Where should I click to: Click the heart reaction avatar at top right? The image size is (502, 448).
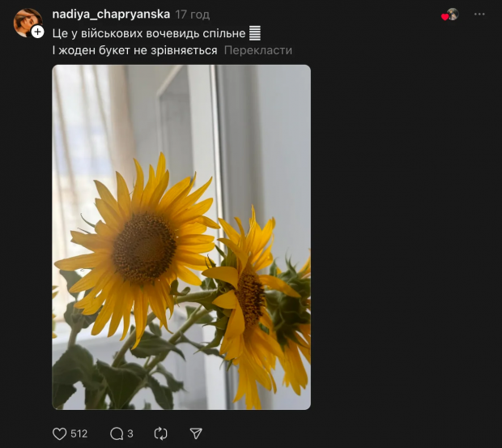[450, 15]
